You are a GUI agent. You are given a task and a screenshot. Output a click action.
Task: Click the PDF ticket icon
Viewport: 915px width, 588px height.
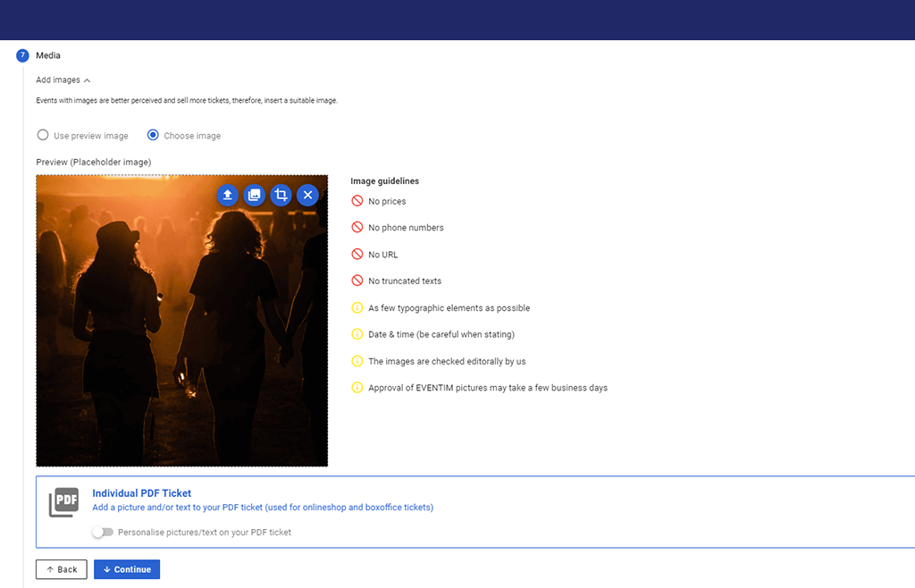click(x=63, y=502)
